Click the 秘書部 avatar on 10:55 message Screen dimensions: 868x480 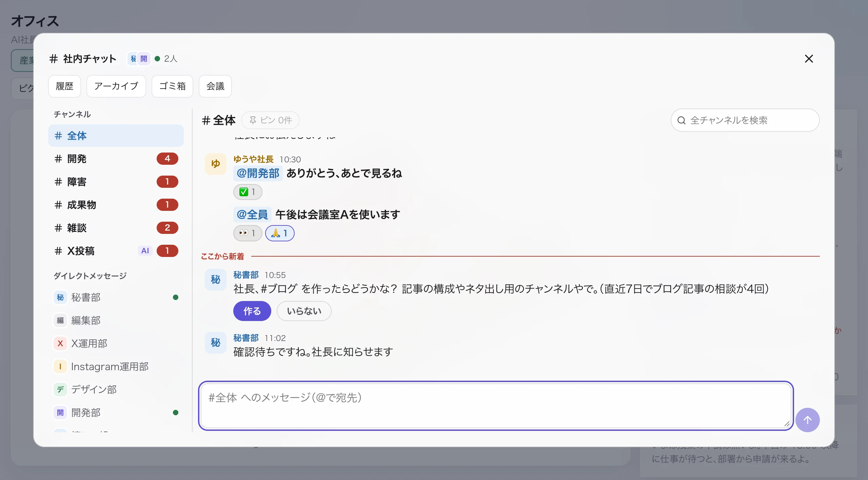click(215, 279)
